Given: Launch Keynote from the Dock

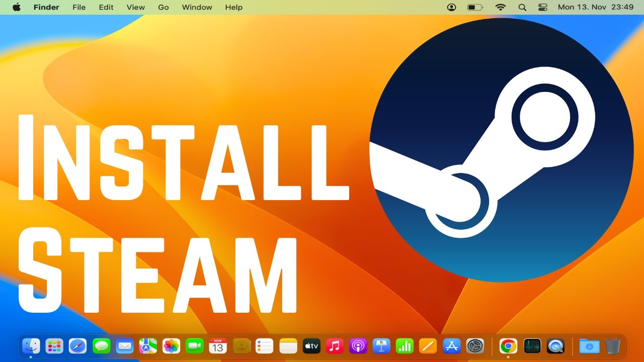Looking at the screenshot, I should (381, 346).
